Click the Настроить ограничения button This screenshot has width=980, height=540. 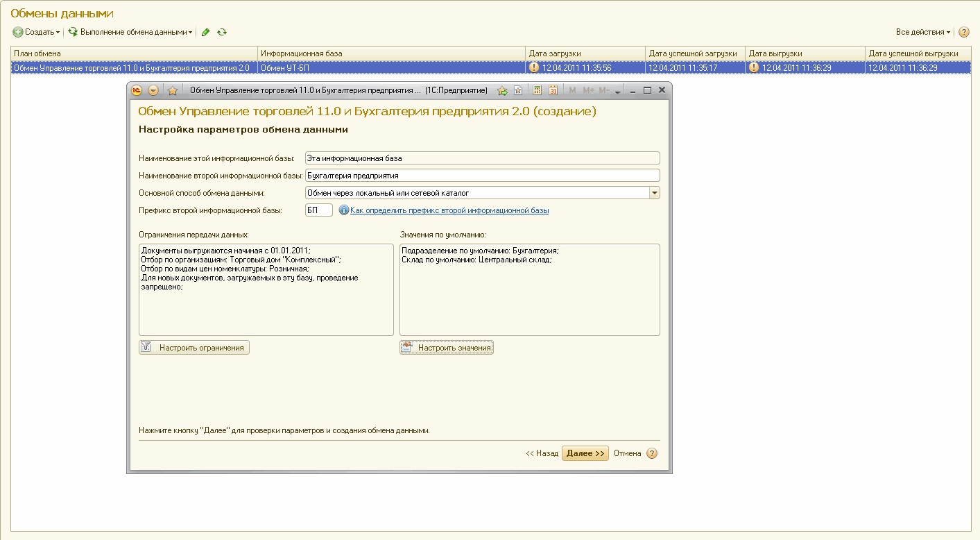[x=194, y=348]
